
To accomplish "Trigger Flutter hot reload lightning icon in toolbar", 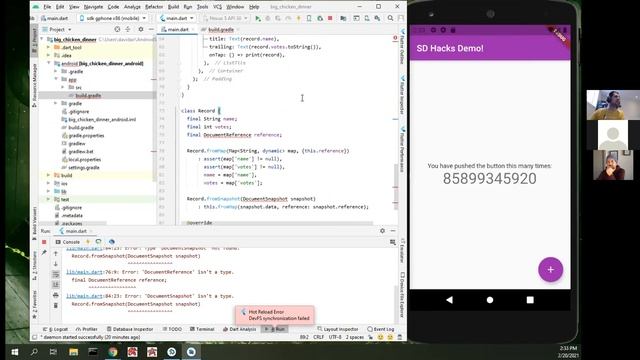I will click(299, 18).
